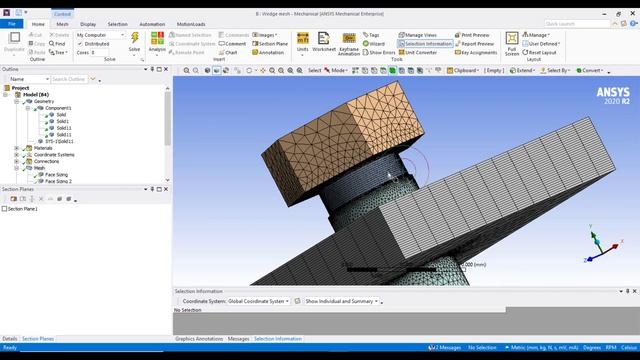Expand the Coordinate Systems tree node
Screen dimensions: 640x360
17,155
